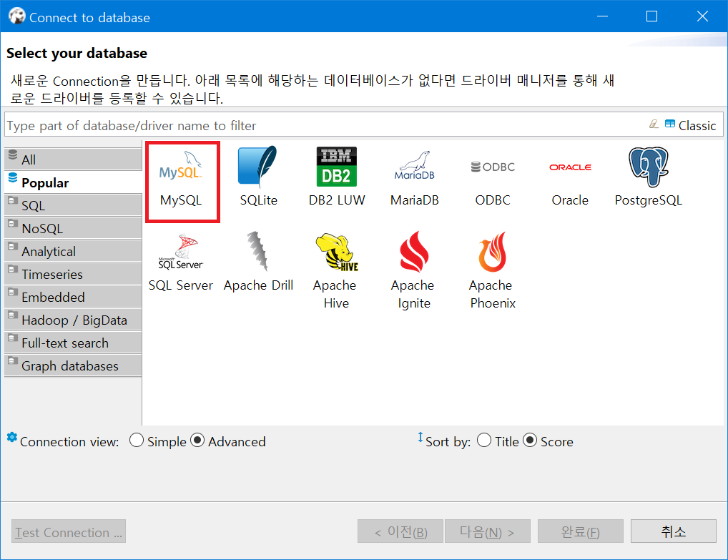Select the Apache Hive bee icon

[336, 252]
